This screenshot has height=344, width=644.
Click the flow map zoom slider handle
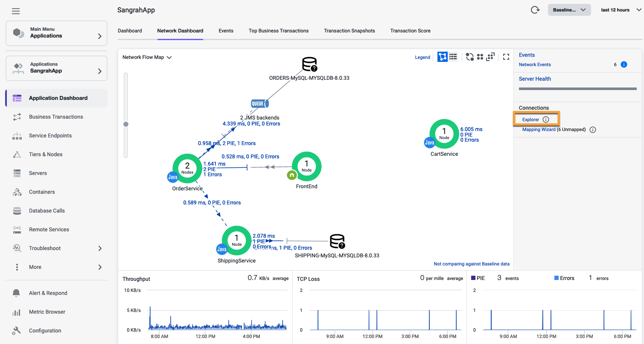pos(126,124)
